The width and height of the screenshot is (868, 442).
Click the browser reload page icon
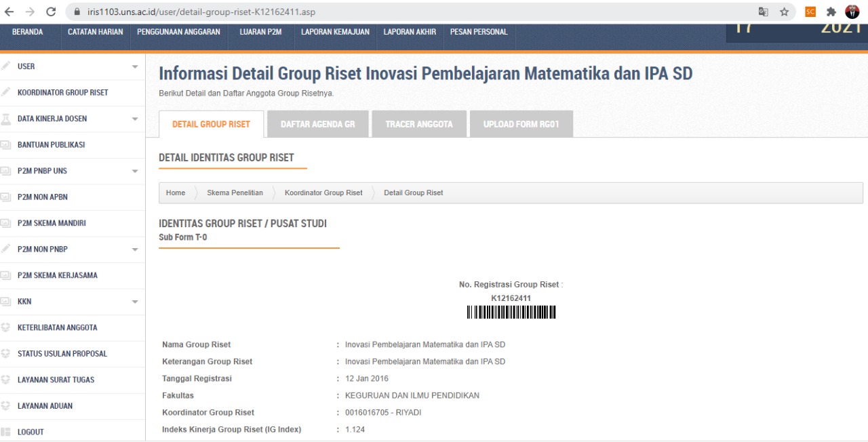pyautogui.click(x=51, y=12)
